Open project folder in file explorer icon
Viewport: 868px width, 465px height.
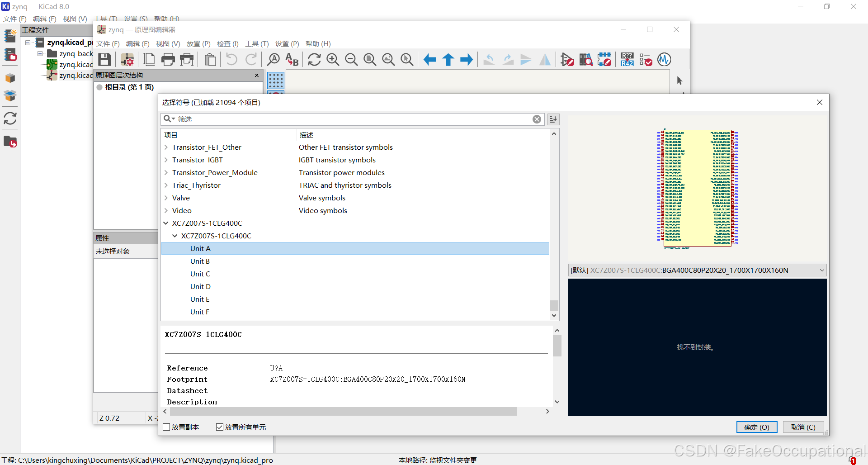(x=10, y=142)
